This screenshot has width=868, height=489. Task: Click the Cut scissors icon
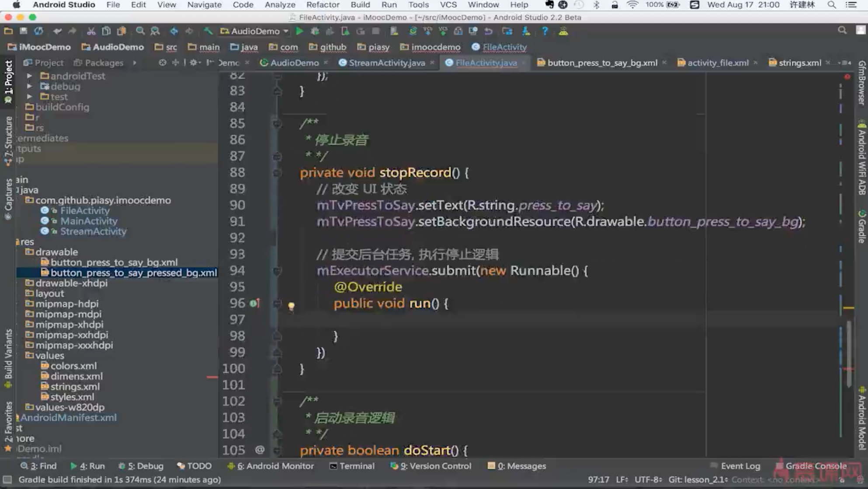click(x=91, y=31)
